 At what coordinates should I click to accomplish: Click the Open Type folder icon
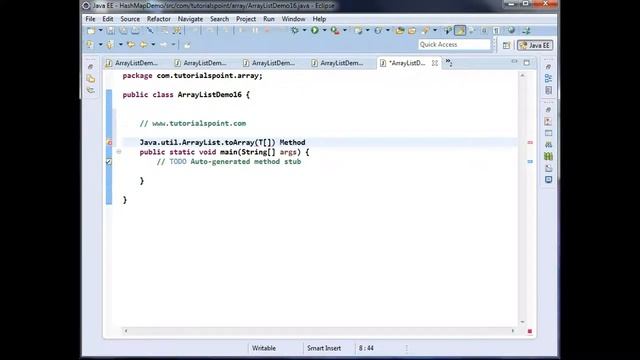click(400, 31)
